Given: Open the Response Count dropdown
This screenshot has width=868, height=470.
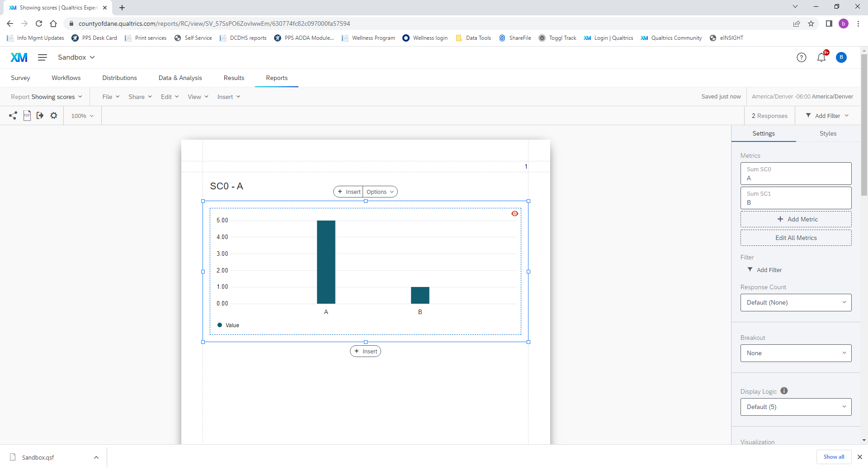Looking at the screenshot, I should [796, 302].
